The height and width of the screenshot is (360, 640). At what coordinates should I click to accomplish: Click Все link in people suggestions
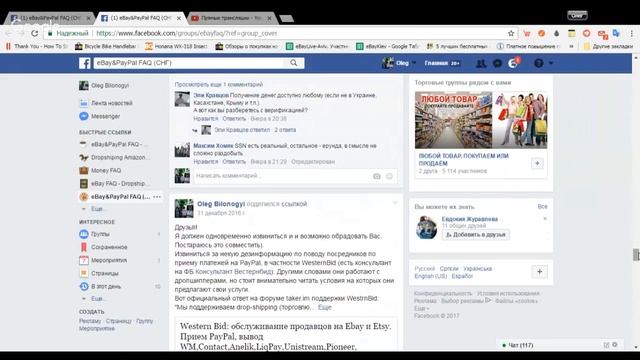point(542,207)
